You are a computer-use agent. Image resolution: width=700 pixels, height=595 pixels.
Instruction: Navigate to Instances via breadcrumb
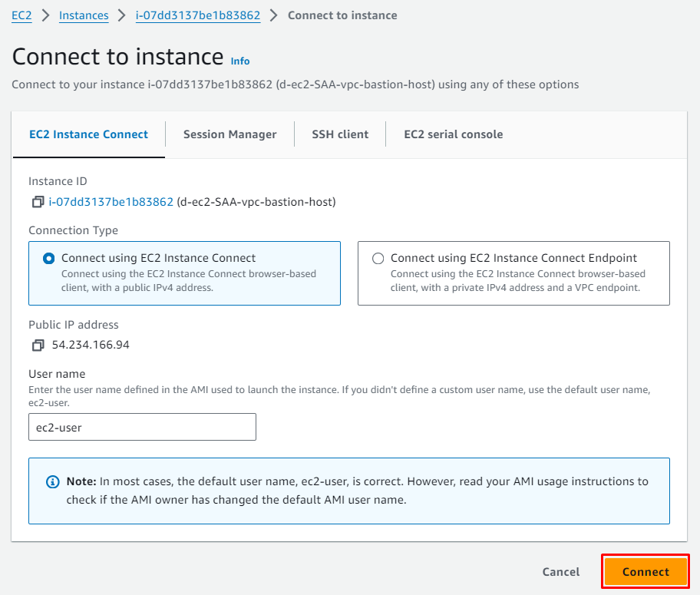(84, 15)
